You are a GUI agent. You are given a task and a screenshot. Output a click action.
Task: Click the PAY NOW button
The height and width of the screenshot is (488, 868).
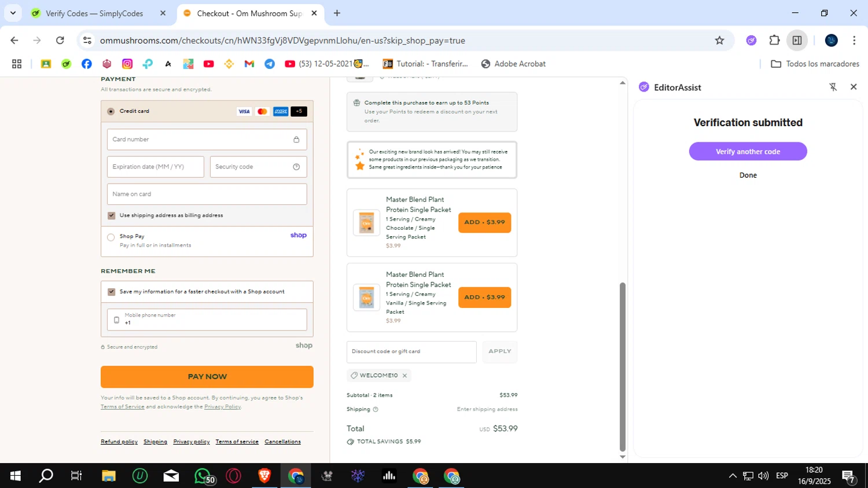(x=207, y=377)
